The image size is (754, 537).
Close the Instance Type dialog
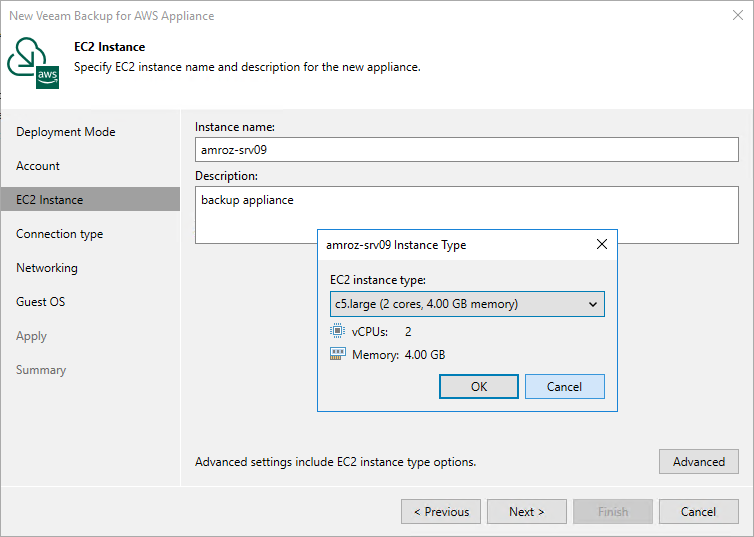pyautogui.click(x=602, y=244)
